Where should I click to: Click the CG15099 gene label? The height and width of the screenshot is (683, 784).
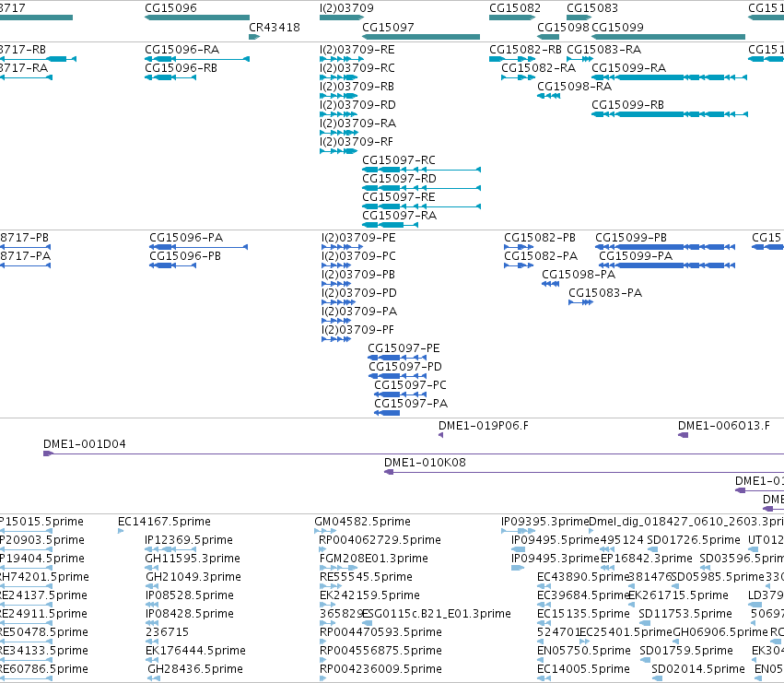point(617,28)
